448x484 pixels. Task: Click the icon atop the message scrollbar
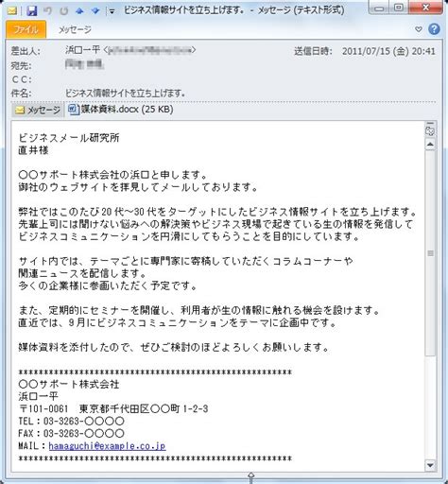[x=430, y=130]
